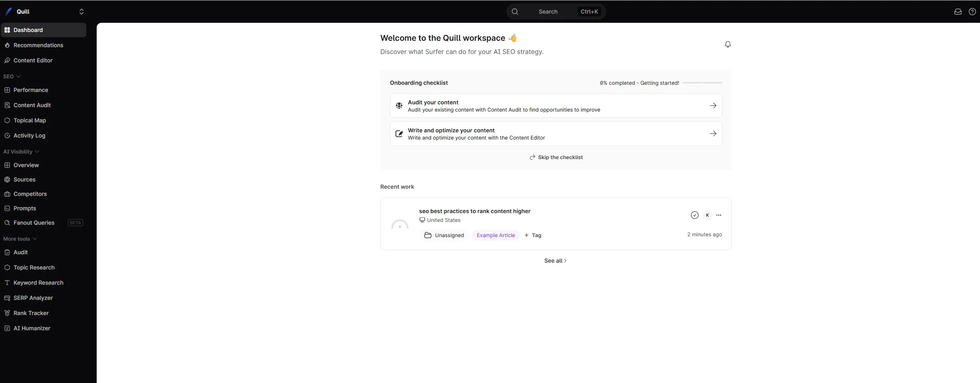Collapse the More tools section
Screen dimensions: 980x383
[20, 238]
